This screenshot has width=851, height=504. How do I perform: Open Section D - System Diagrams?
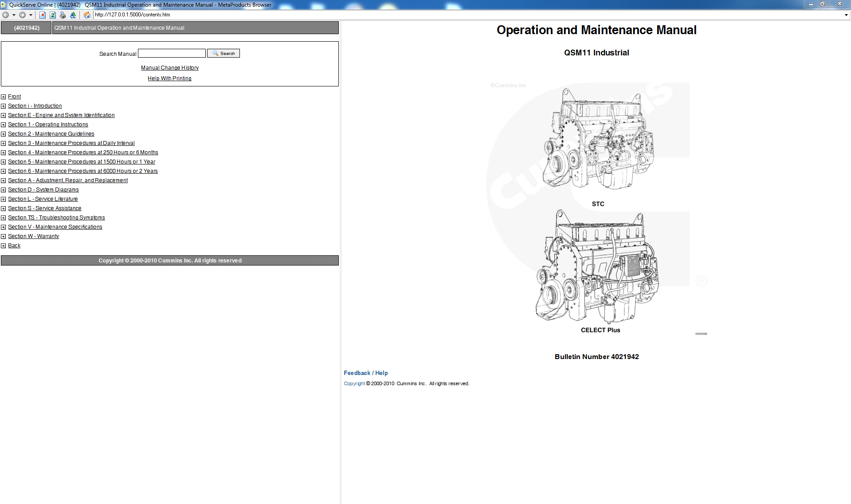pos(43,189)
